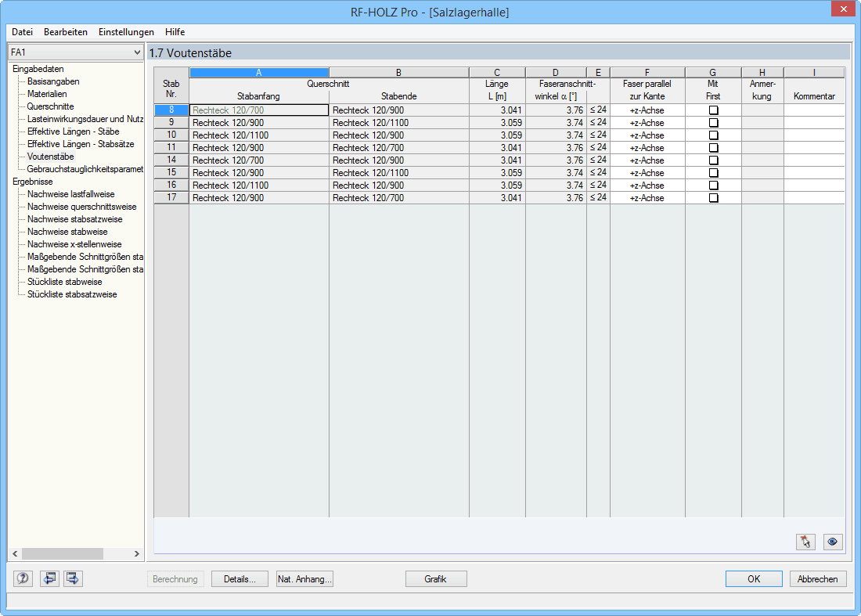Open the FA1 case dropdown
Viewport: 861px width, 616px height.
point(76,52)
